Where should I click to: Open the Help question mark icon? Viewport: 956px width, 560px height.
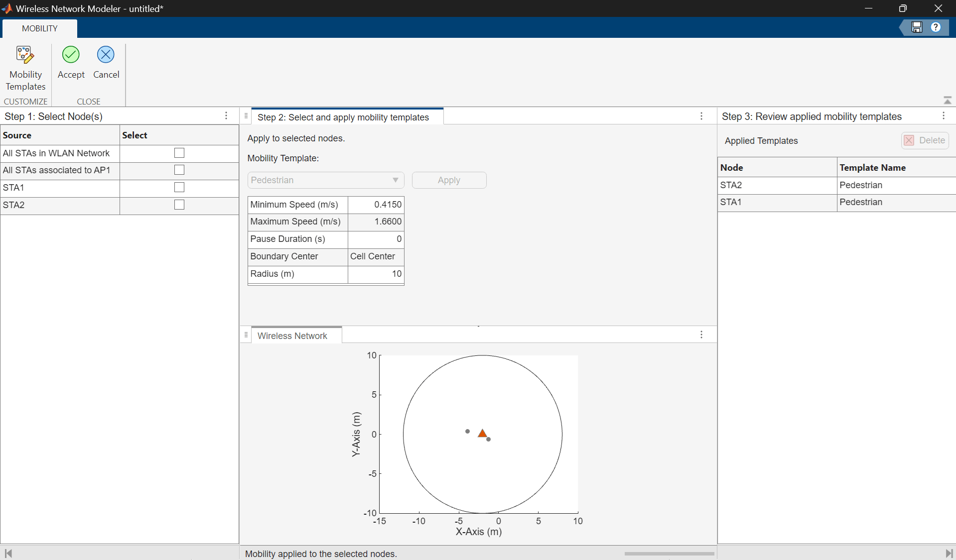coord(936,27)
